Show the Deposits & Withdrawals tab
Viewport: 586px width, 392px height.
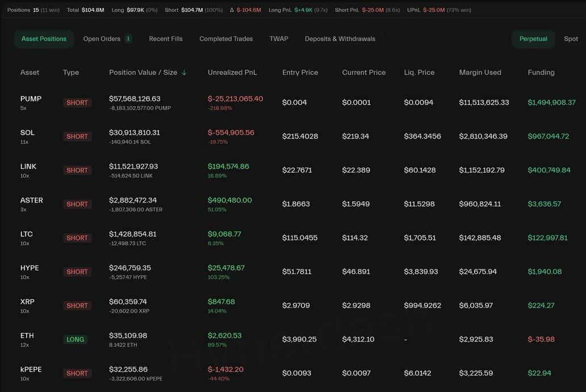pos(340,39)
